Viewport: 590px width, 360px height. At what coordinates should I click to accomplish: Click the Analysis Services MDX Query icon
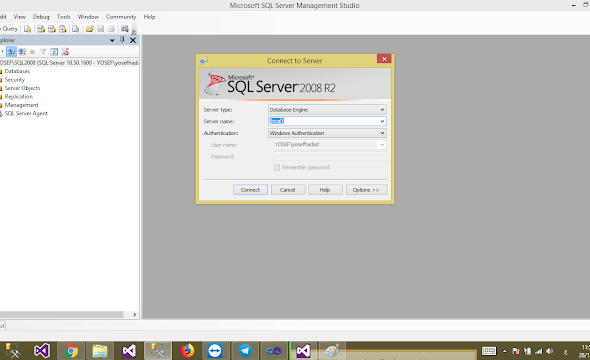click(x=41, y=29)
